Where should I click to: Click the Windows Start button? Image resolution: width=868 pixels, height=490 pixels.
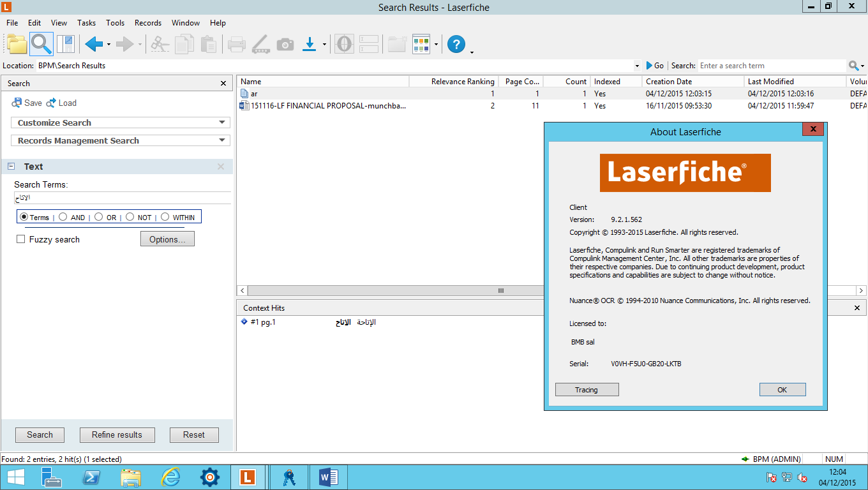pos(15,477)
